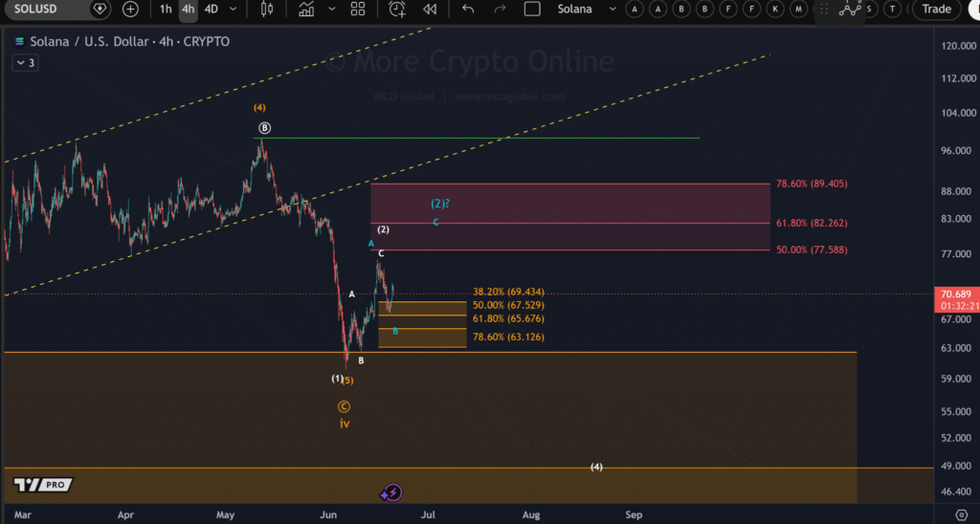Expand the indicators dropdown arrow

point(332,10)
